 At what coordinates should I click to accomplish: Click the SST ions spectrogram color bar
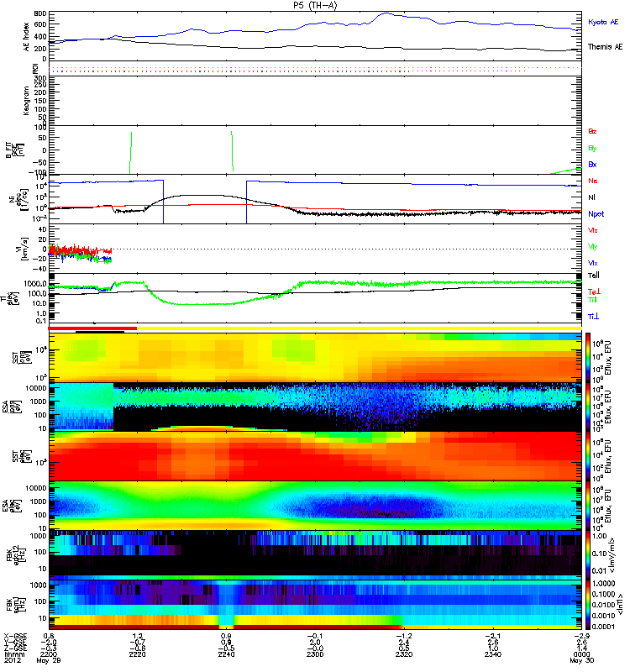[x=587, y=357]
